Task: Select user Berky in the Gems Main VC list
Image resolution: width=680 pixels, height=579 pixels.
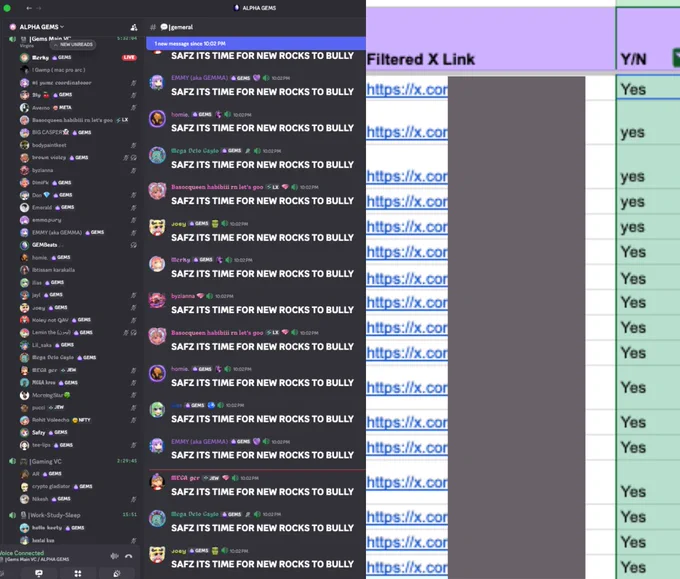Action: tap(40, 57)
